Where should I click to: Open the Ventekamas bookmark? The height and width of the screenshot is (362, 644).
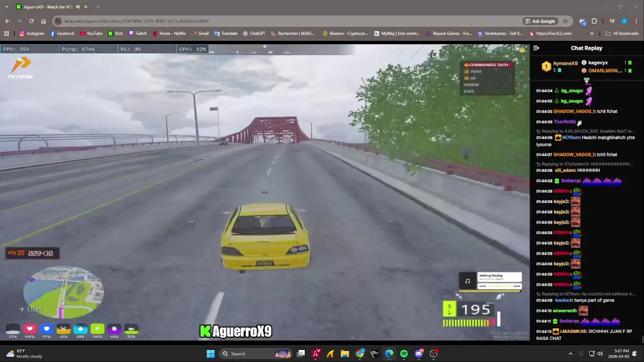point(500,34)
